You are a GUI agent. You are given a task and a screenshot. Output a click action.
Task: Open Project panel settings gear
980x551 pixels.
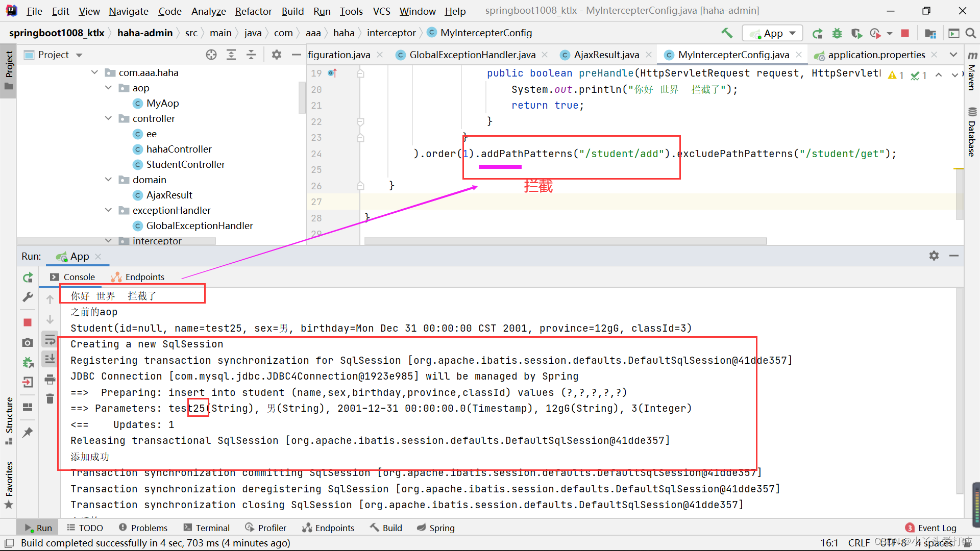(277, 55)
